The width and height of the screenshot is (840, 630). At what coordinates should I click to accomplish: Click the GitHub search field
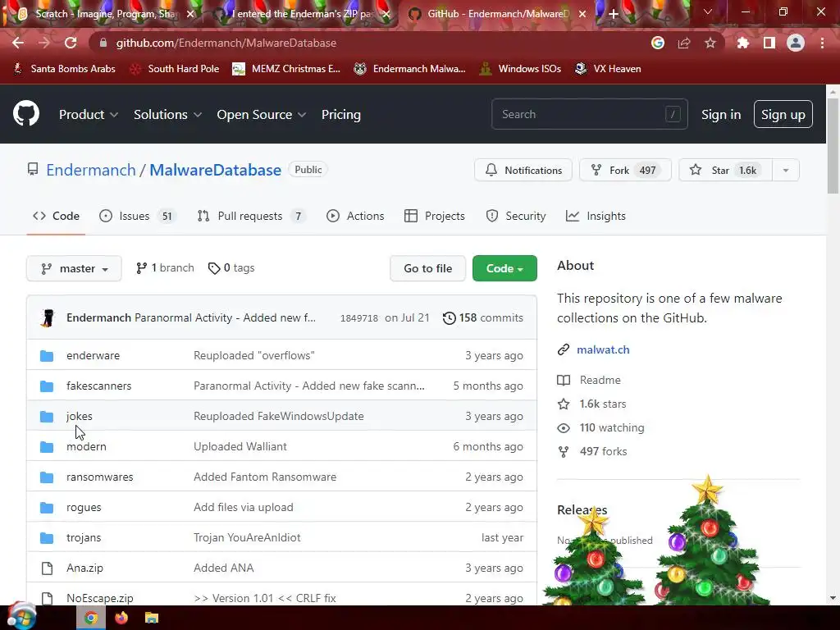[x=589, y=114]
